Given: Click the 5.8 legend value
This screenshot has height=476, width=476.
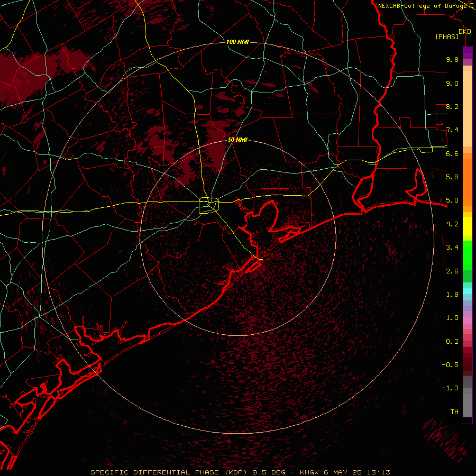Looking at the screenshot, I should [452, 177].
